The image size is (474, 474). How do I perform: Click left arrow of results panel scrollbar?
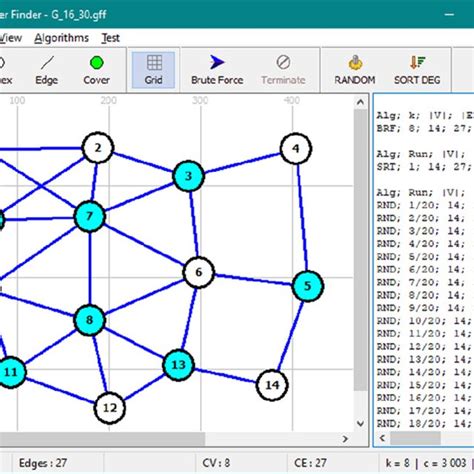tap(382, 438)
